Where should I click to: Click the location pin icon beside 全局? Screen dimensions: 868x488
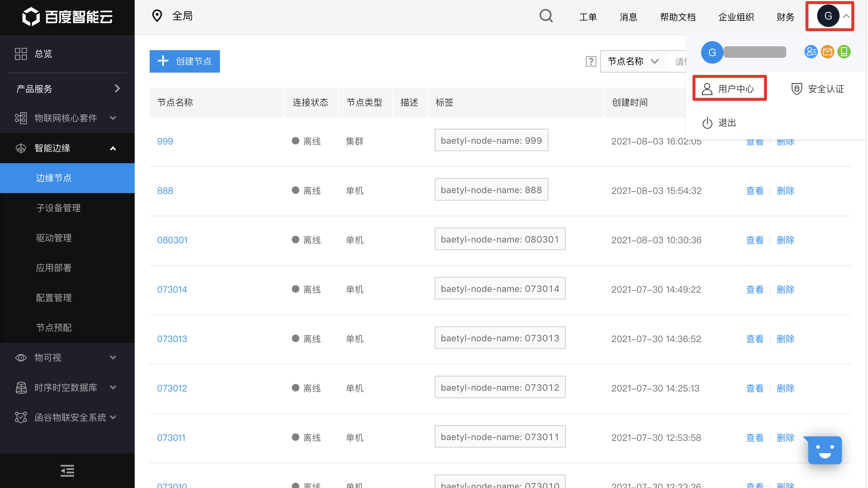[x=157, y=16]
